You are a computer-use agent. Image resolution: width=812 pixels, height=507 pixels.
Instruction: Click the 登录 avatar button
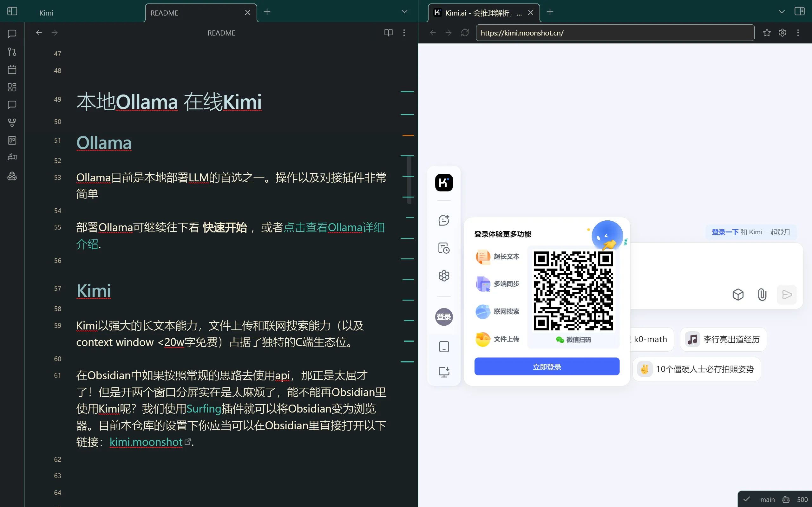(x=444, y=317)
